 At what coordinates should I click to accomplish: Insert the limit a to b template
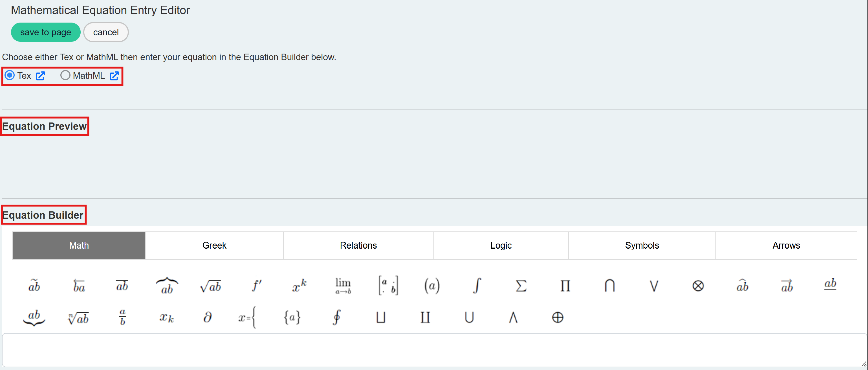click(x=343, y=286)
